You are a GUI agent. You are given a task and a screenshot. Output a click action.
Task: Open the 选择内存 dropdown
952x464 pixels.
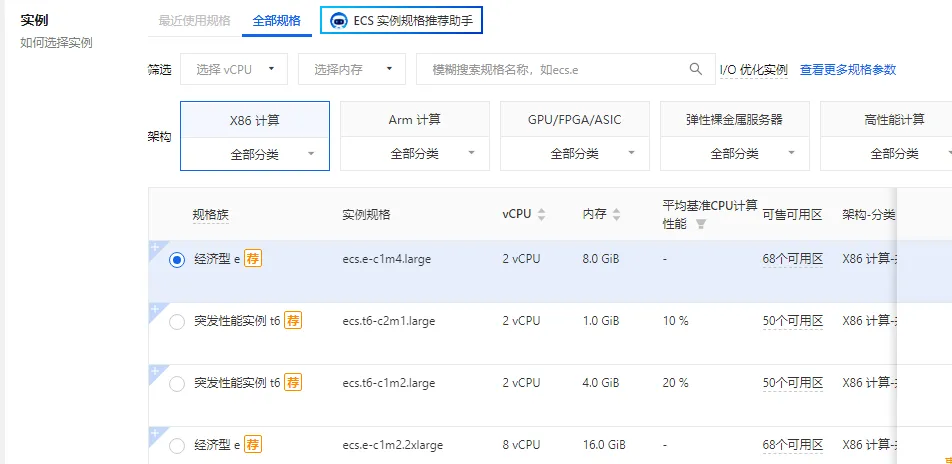coord(351,69)
